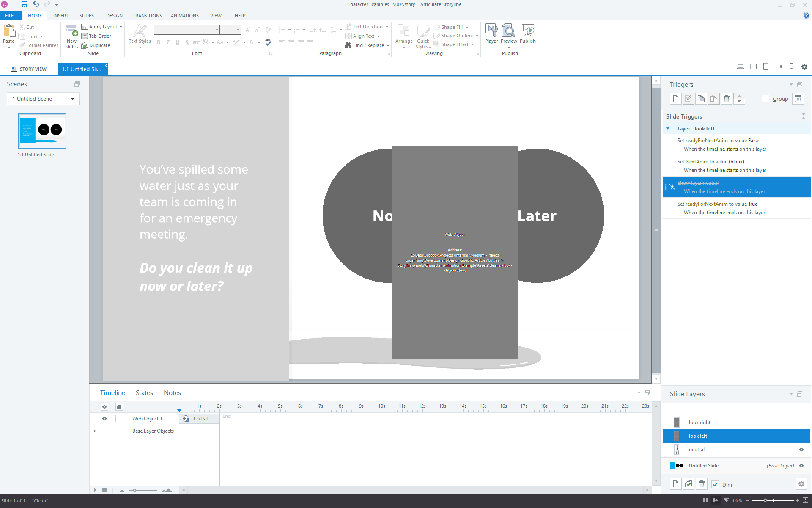This screenshot has width=812, height=508.
Task: Collapse the Layer - look left trigger group
Action: (x=668, y=129)
